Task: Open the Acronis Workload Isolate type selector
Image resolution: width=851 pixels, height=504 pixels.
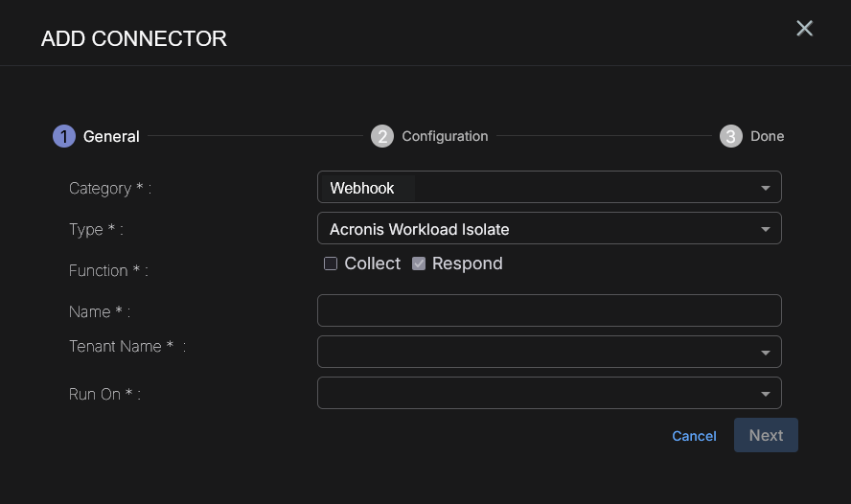Action: coord(537,229)
